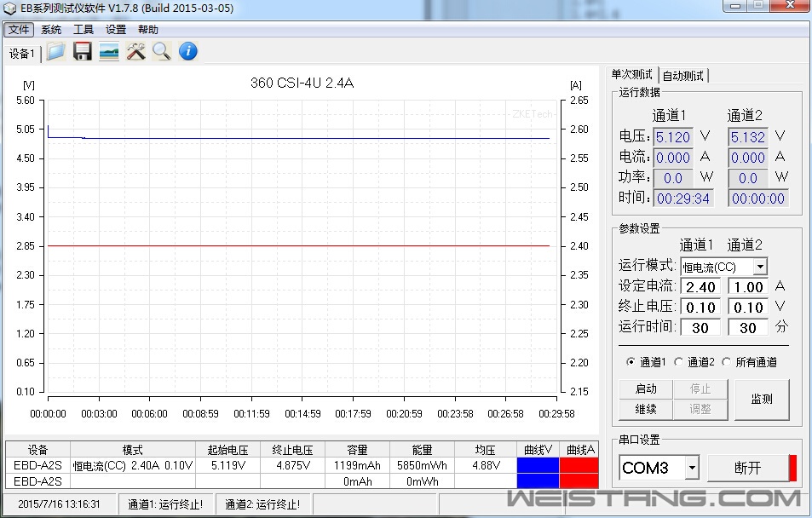812x518 pixels.
Task: Click the channel 1 voltage reading 5.120
Action: coord(673,137)
